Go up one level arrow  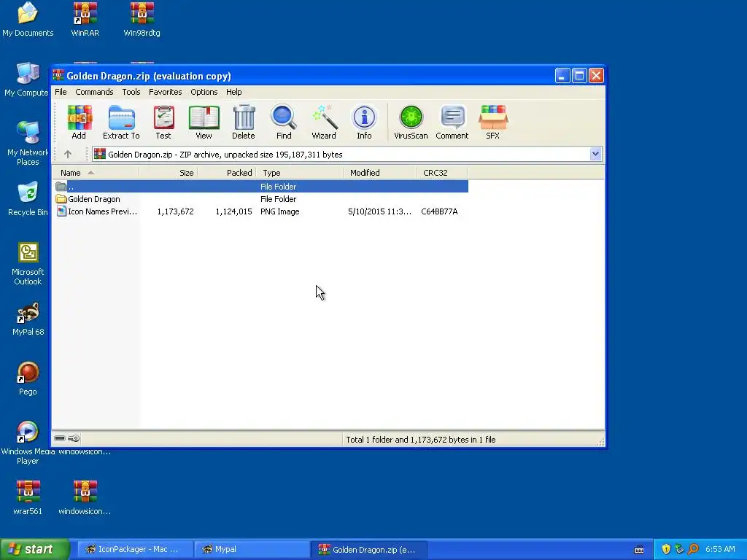tap(68, 155)
